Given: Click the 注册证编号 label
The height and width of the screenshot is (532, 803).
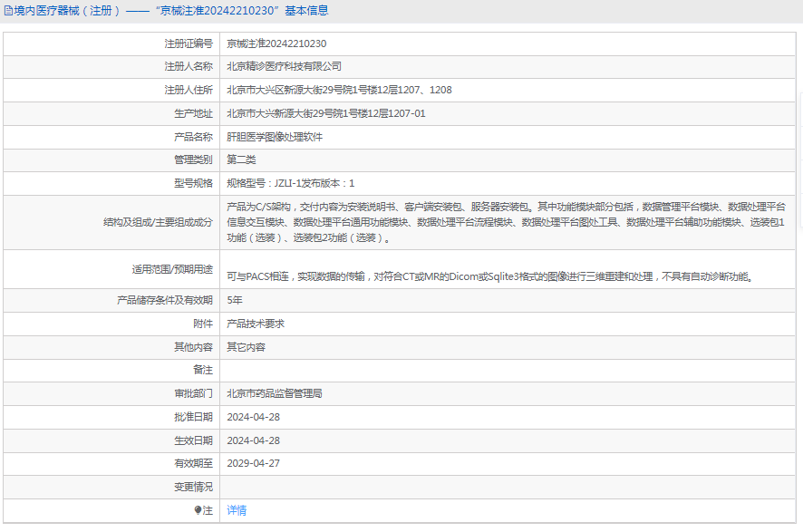Looking at the screenshot, I should click(x=189, y=44).
